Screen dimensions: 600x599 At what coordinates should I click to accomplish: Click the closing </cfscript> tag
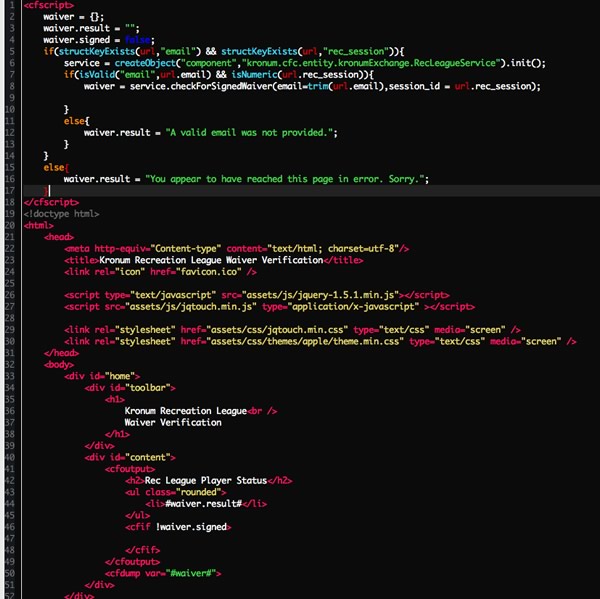pos(51,202)
